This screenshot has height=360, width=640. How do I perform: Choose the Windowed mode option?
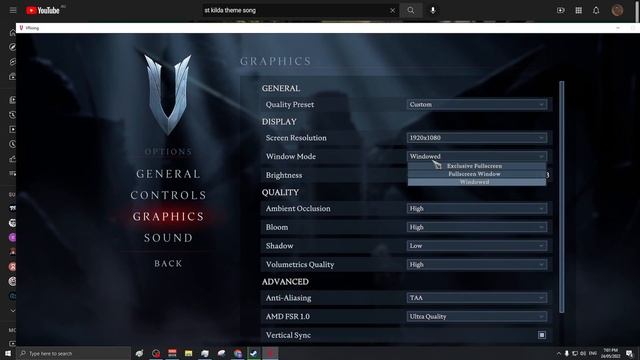coord(477,182)
